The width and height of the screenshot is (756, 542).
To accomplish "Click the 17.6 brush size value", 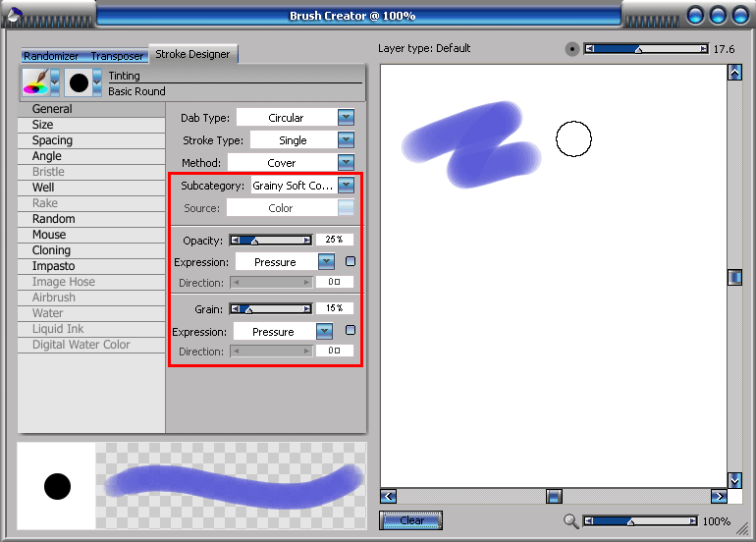I will pos(724,49).
